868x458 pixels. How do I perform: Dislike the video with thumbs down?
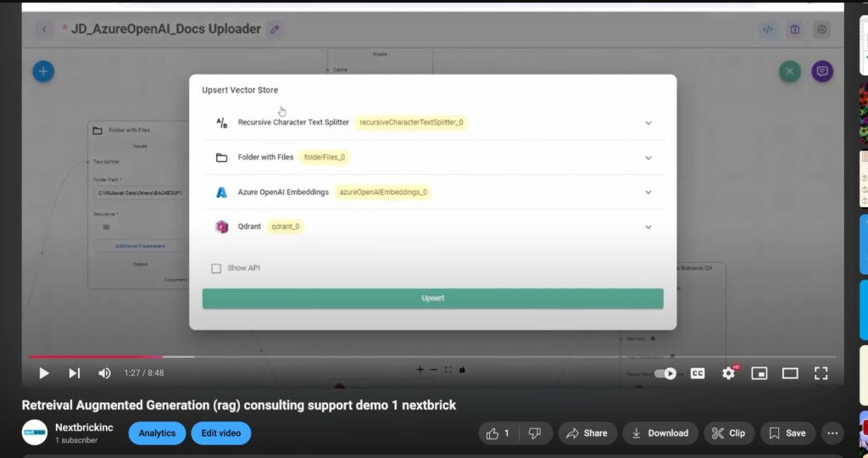(x=535, y=433)
